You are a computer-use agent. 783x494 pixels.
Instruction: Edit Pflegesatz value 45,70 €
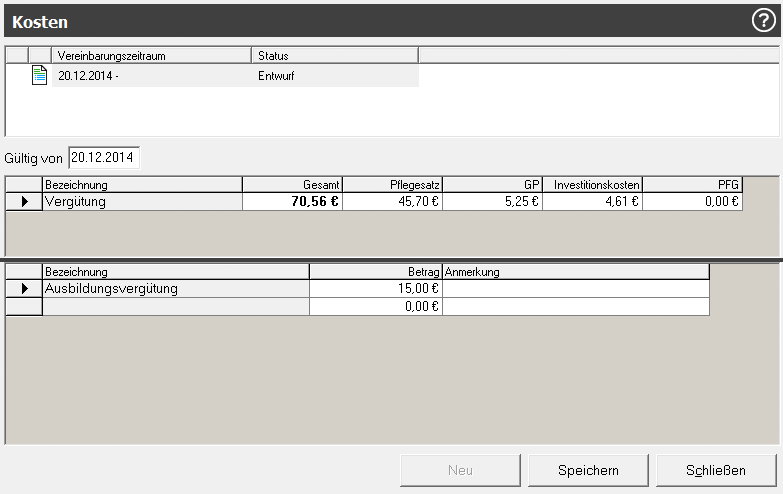pos(392,202)
